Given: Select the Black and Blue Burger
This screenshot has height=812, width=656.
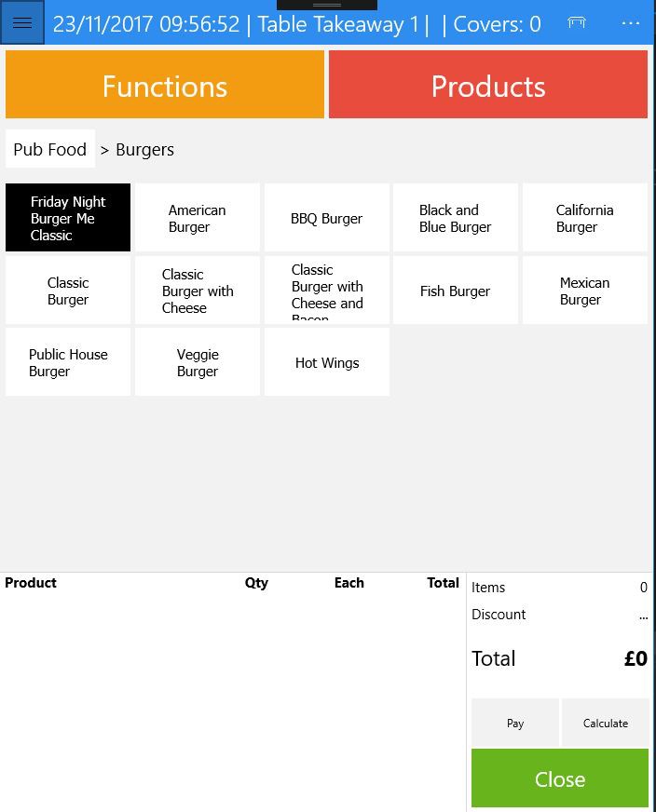Looking at the screenshot, I should (x=456, y=218).
